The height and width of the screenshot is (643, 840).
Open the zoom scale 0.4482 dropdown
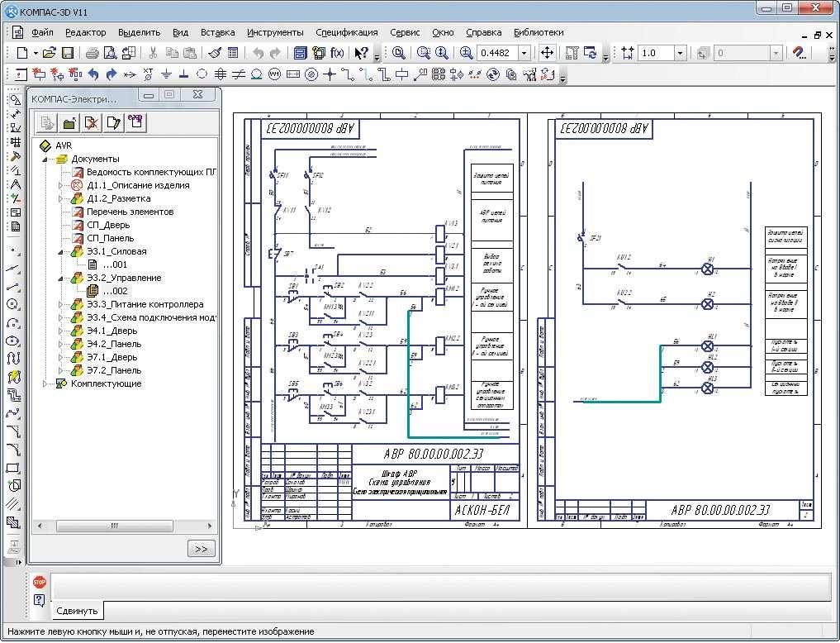pyautogui.click(x=524, y=53)
